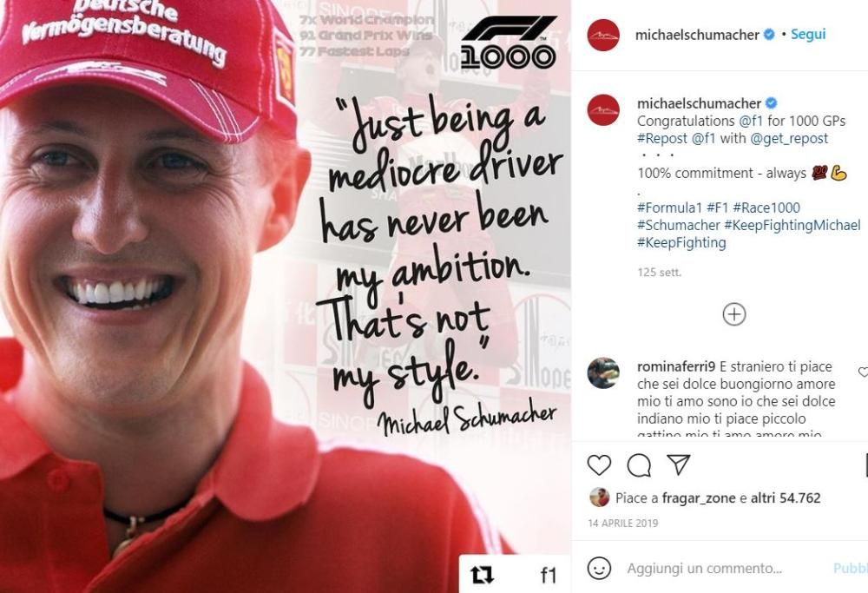The height and width of the screenshot is (593, 868).
Task: Follow the account via Segui
Action: [807, 35]
